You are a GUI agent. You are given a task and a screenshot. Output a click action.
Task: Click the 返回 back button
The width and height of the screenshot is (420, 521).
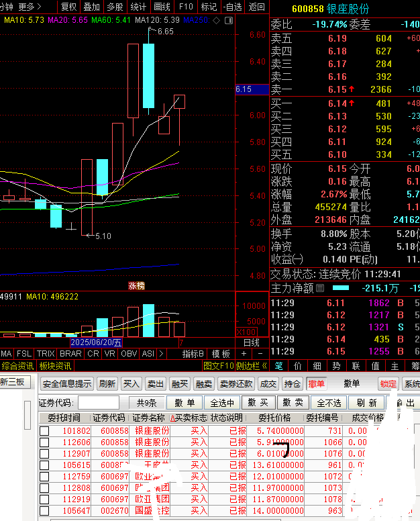[x=257, y=7]
